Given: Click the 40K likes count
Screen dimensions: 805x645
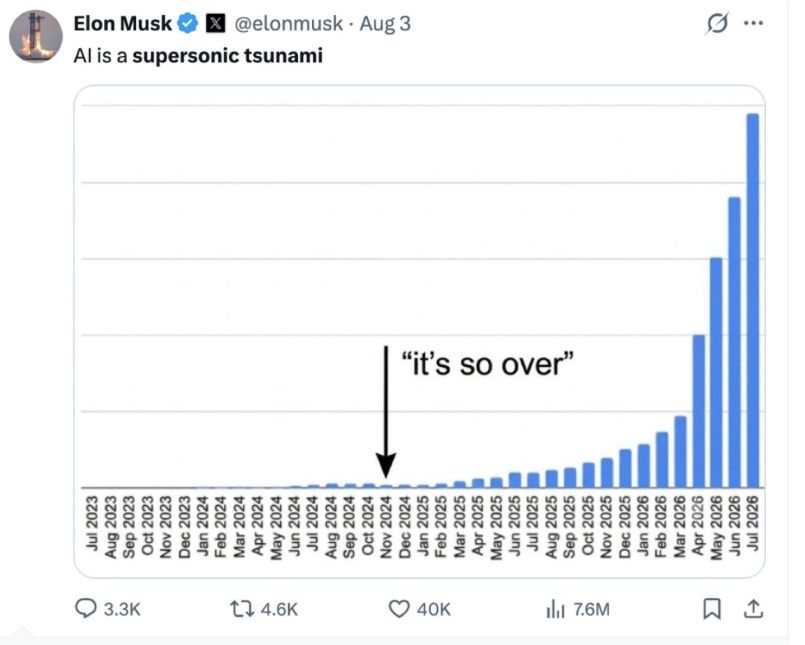Looking at the screenshot, I should click(434, 610).
